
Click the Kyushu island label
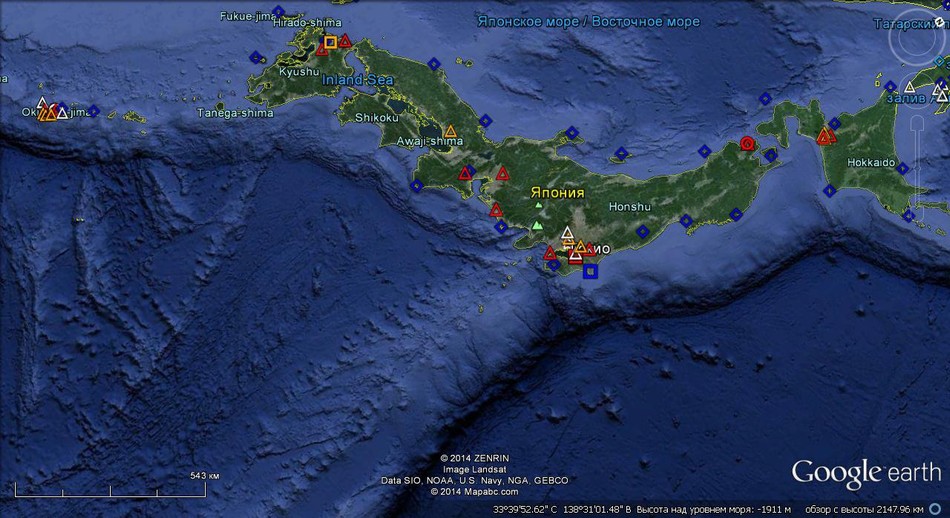[x=297, y=72]
